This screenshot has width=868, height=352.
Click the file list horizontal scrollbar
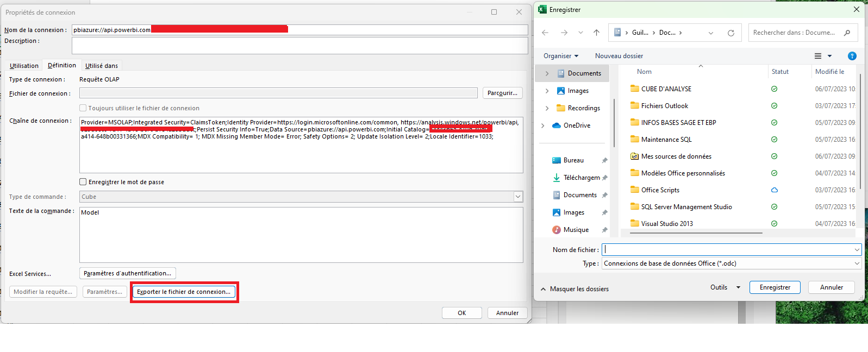tap(695, 233)
